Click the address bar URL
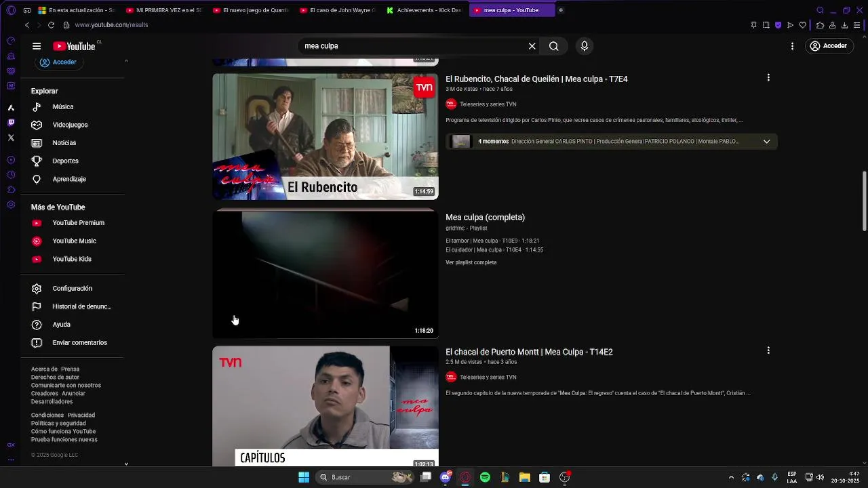 tap(111, 25)
